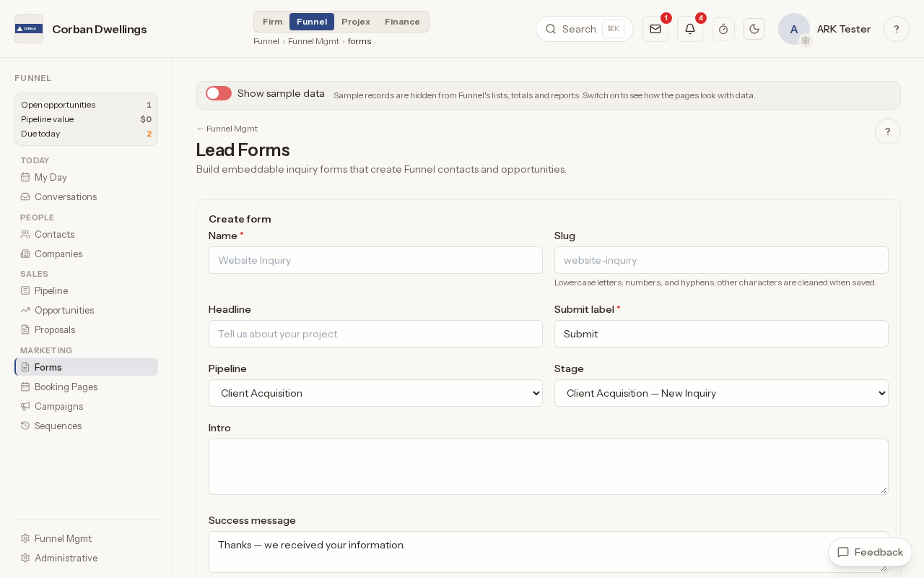Click the Due today count

point(149,134)
